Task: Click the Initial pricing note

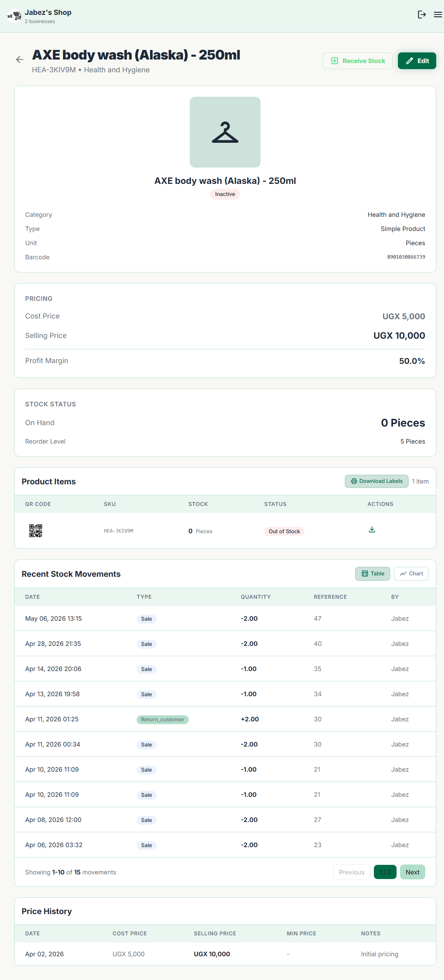Action: click(x=379, y=954)
